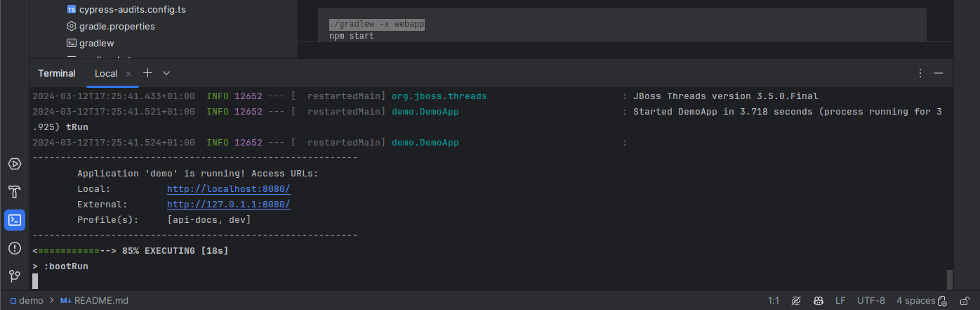Click the npm start code line
The width and height of the screenshot is (980, 310).
352,36
